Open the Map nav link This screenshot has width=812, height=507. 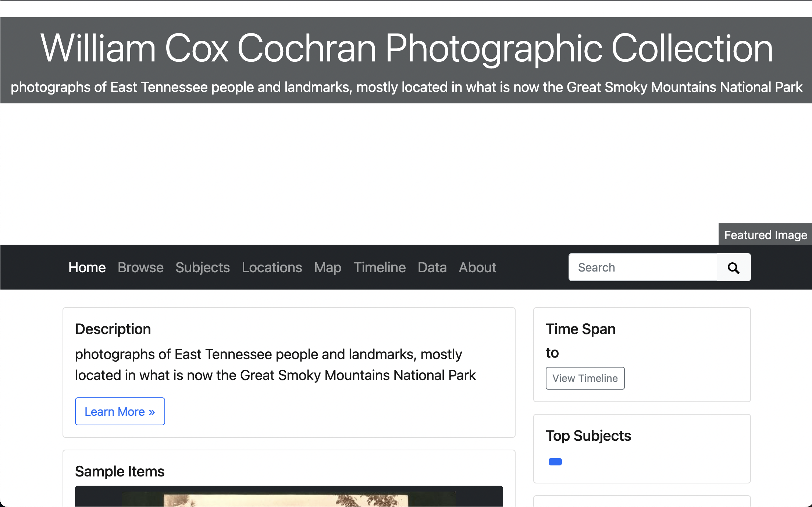pos(328,267)
